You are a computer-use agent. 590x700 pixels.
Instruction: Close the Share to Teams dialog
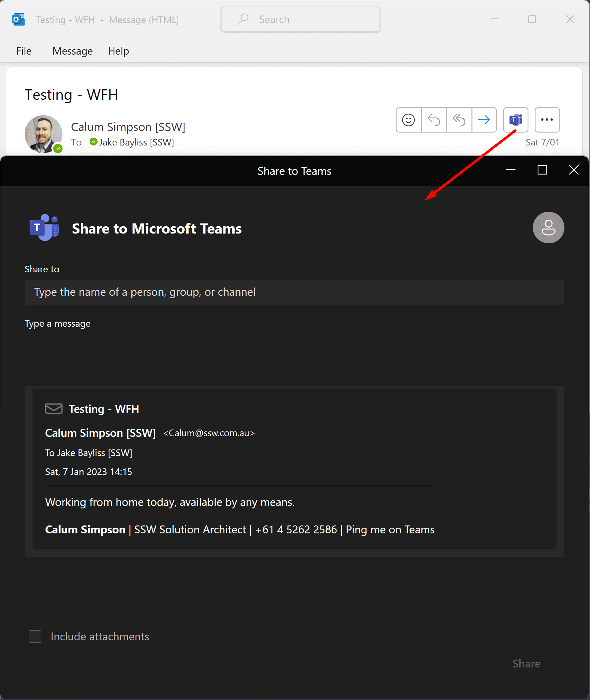tap(574, 170)
